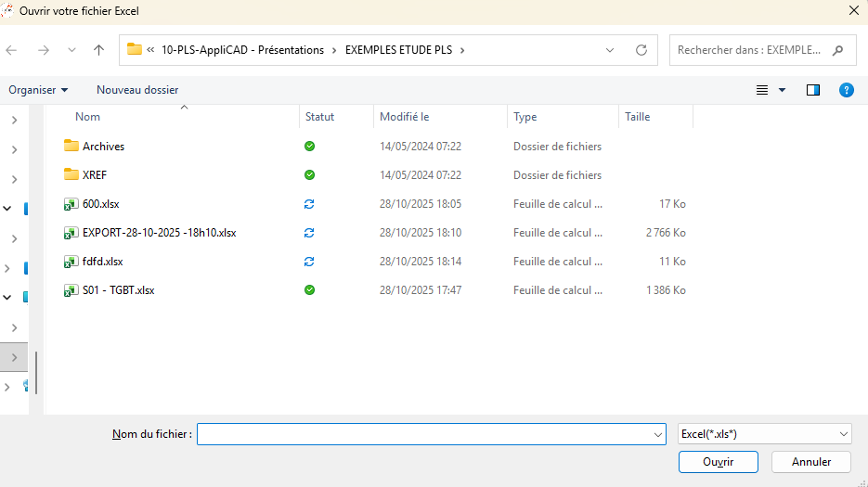The image size is (868, 487).
Task: Click the Excel icon of 600.xlsx
Action: (71, 204)
